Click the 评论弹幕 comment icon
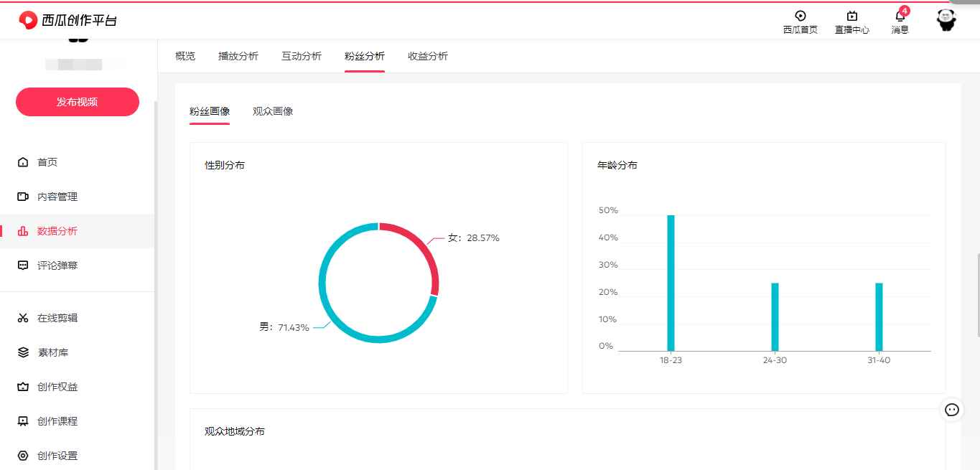 23,265
